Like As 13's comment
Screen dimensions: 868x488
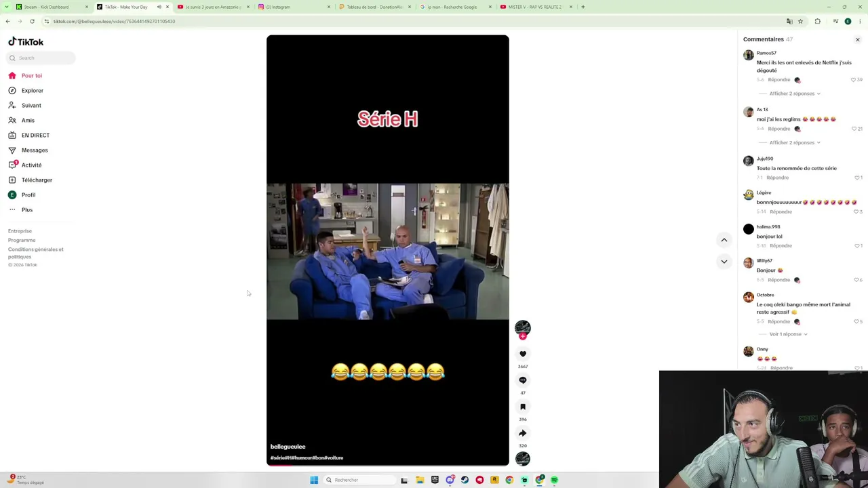(854, 129)
